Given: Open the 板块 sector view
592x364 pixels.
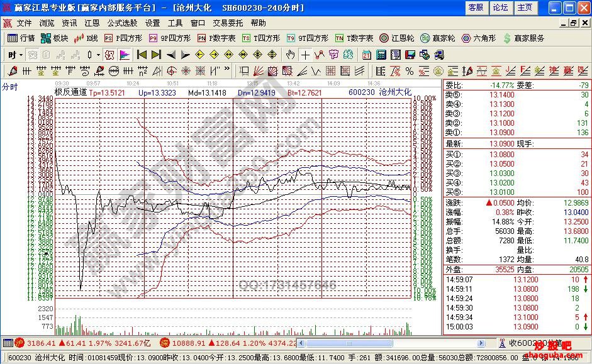Looking at the screenshot, I should tap(54, 38).
